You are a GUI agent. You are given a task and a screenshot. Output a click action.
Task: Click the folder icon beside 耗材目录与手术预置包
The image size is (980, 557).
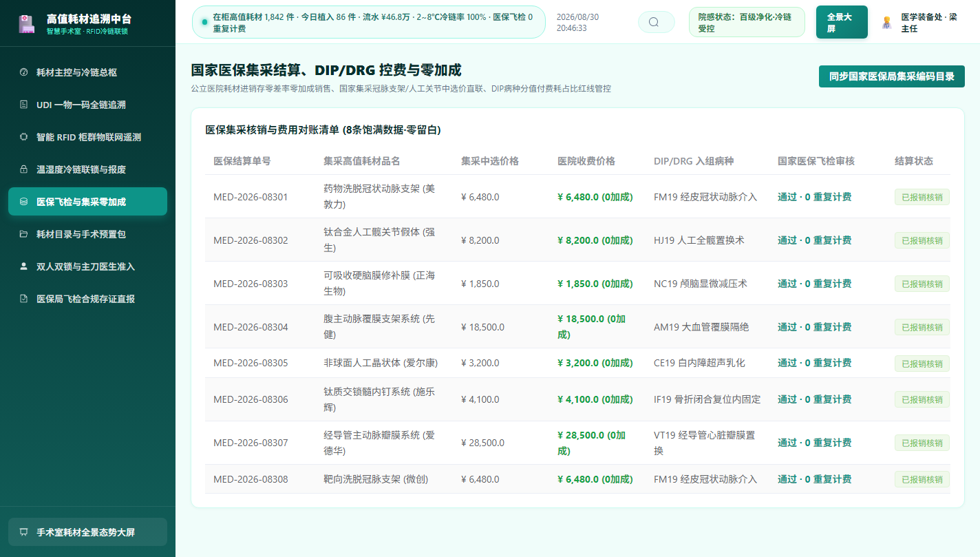tap(23, 234)
